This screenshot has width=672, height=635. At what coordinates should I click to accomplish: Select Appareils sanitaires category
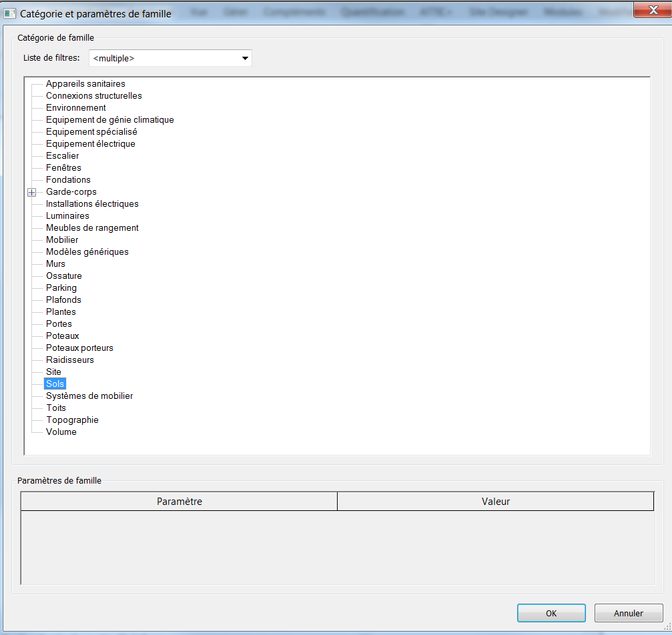(x=85, y=84)
